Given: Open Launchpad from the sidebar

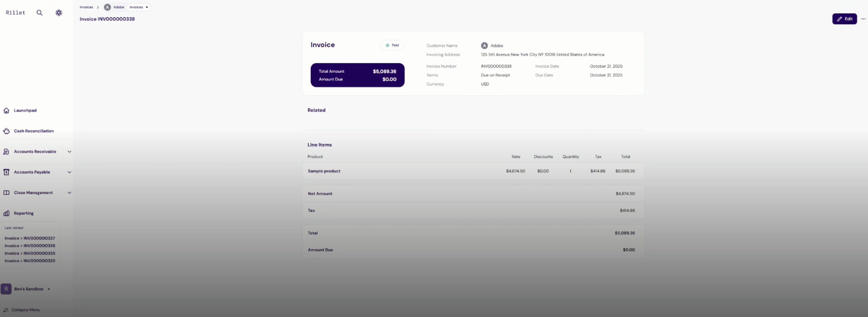Looking at the screenshot, I should point(25,111).
